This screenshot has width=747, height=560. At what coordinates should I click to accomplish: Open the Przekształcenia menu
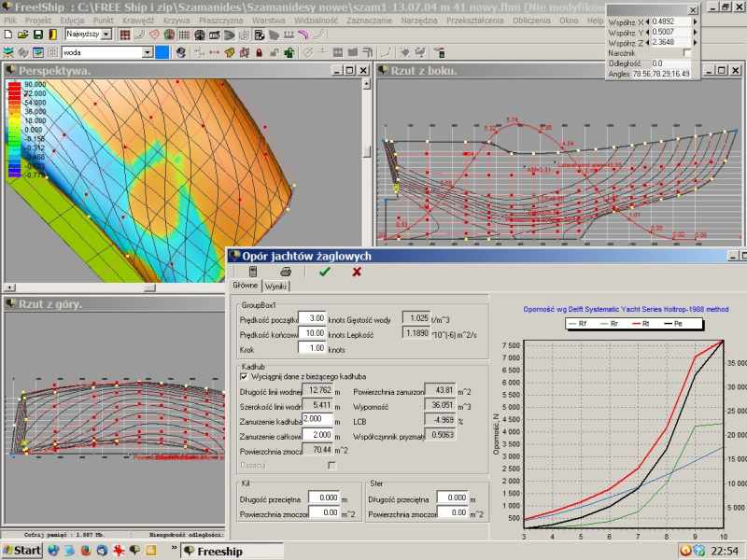tap(474, 21)
